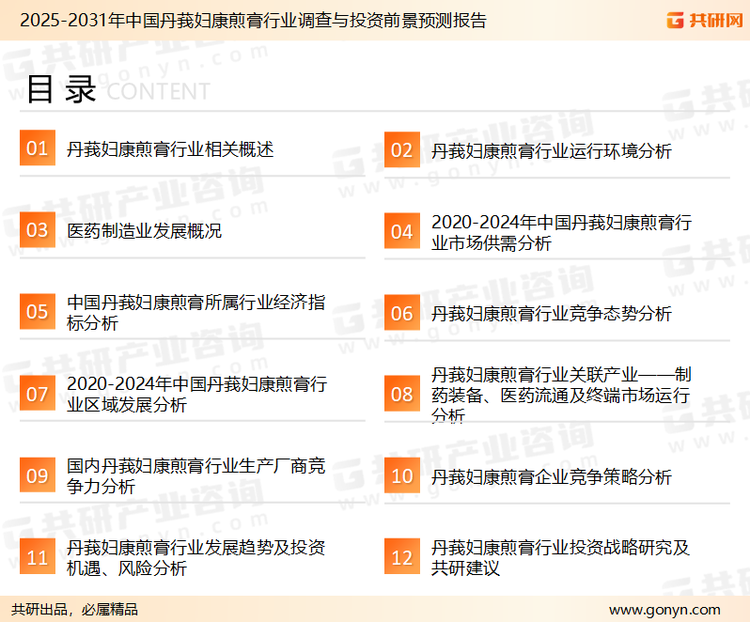750x622 pixels.
Task: Click the orange 05 number badge
Action: pyautogui.click(x=37, y=311)
